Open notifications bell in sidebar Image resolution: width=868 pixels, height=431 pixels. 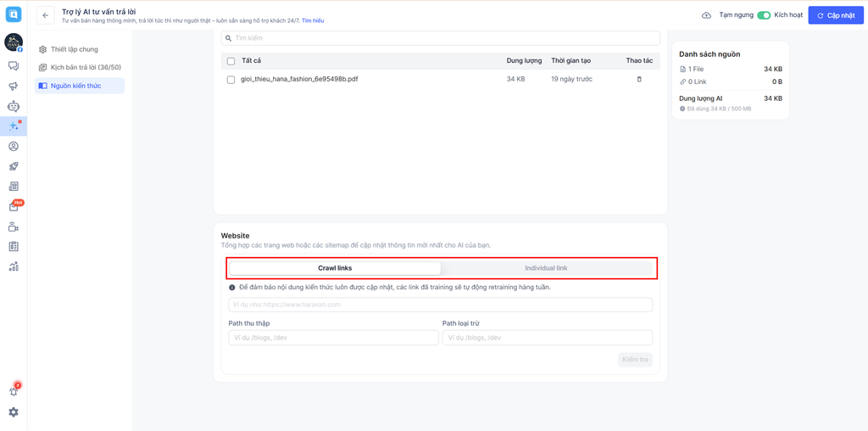tap(14, 391)
